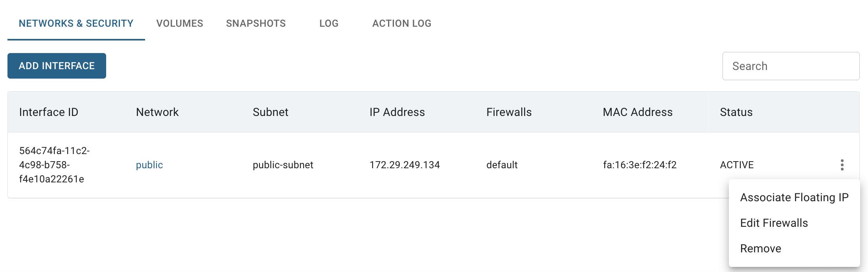This screenshot has width=868, height=272.
Task: Choose Associate Floating IP from menu
Action: (794, 197)
